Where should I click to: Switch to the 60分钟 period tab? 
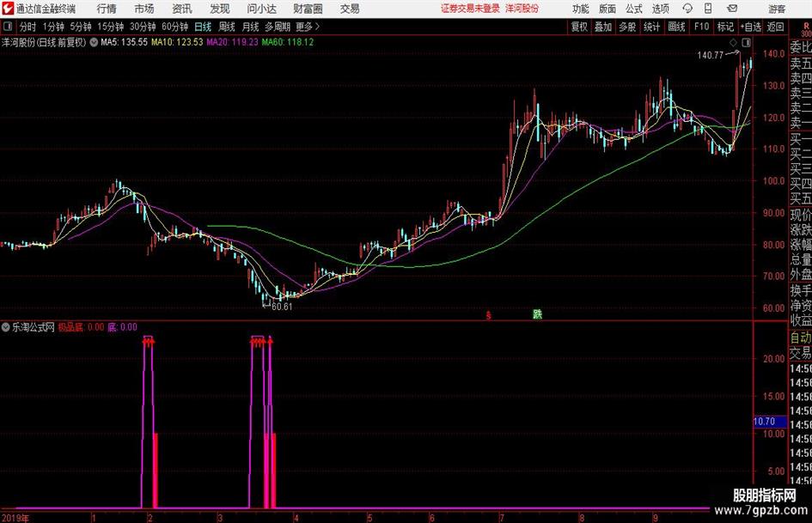pyautogui.click(x=174, y=27)
